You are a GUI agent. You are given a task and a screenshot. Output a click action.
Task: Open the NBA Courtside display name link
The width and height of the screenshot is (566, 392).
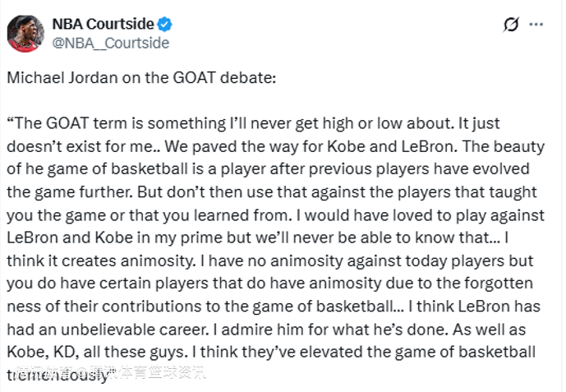point(102,24)
